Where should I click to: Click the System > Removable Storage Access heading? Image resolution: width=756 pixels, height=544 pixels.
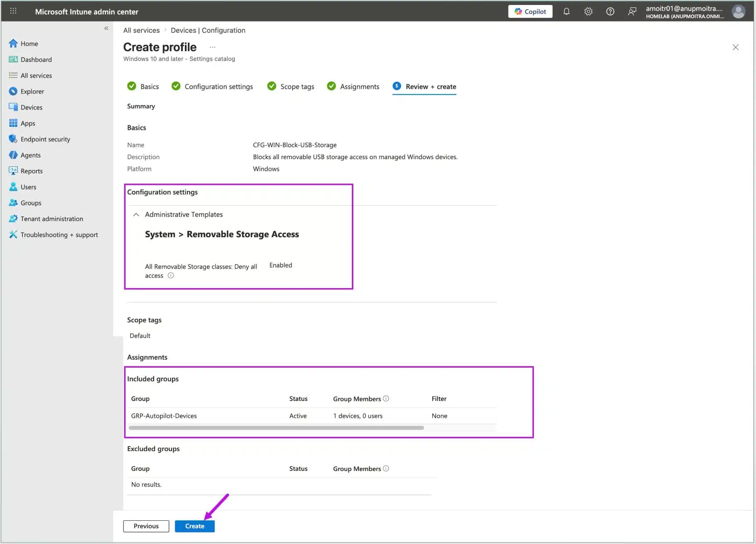pos(222,234)
